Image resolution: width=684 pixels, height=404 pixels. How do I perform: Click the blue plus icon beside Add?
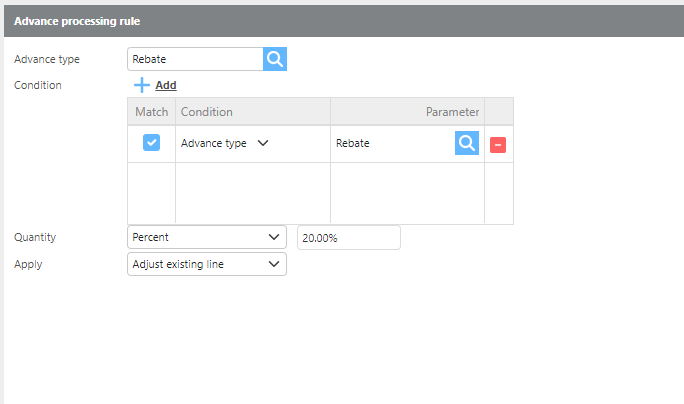coord(142,86)
